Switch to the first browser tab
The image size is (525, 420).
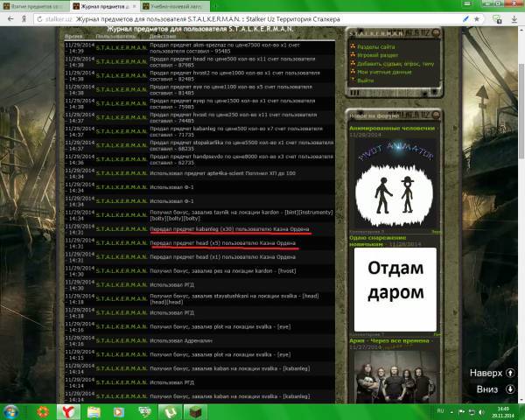(x=34, y=6)
